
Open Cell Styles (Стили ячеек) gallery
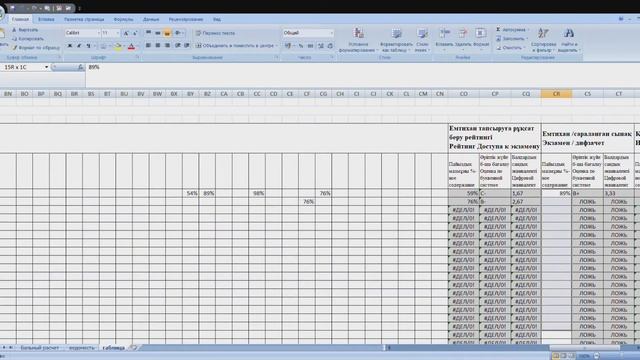tap(422, 40)
